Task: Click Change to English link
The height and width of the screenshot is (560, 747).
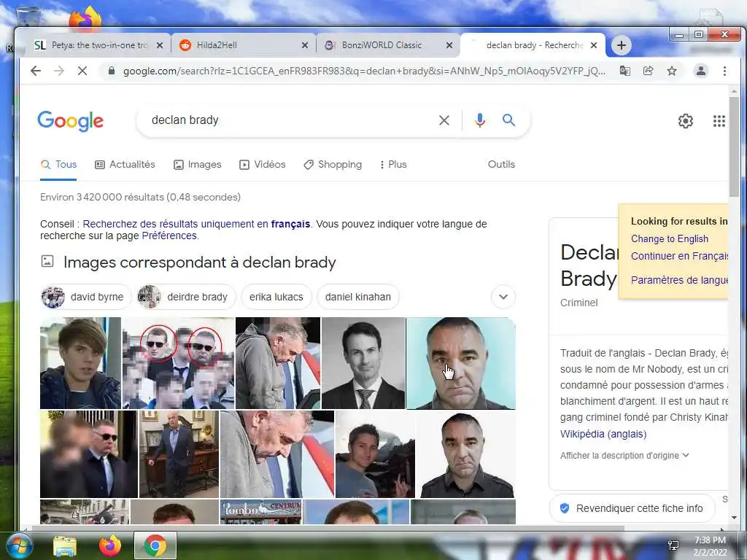Action: tap(670, 238)
